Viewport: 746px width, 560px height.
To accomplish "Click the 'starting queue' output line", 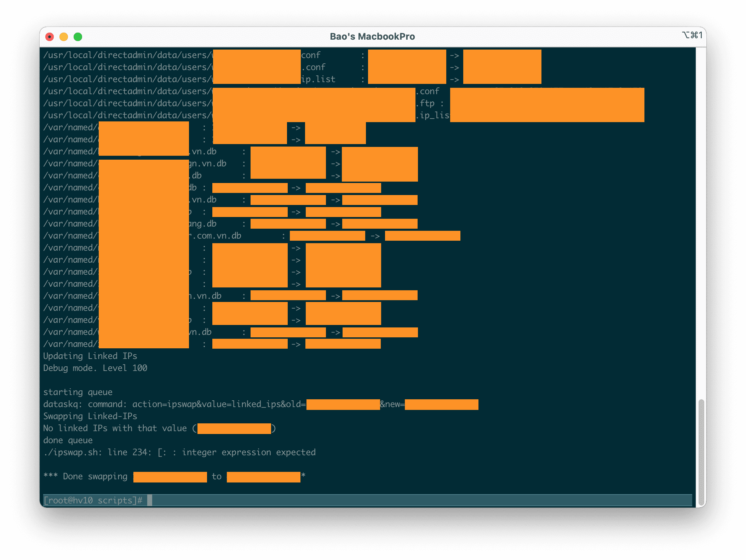I will pos(78,392).
